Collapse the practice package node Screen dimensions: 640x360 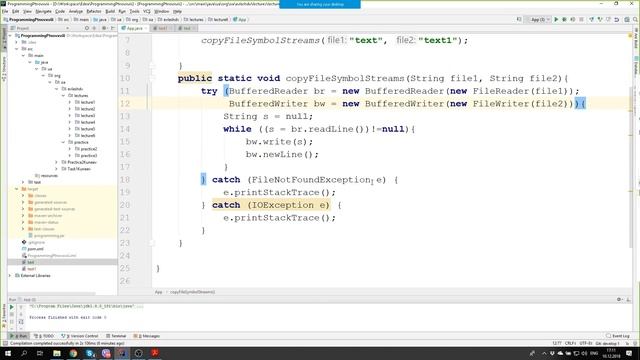pos(63,142)
